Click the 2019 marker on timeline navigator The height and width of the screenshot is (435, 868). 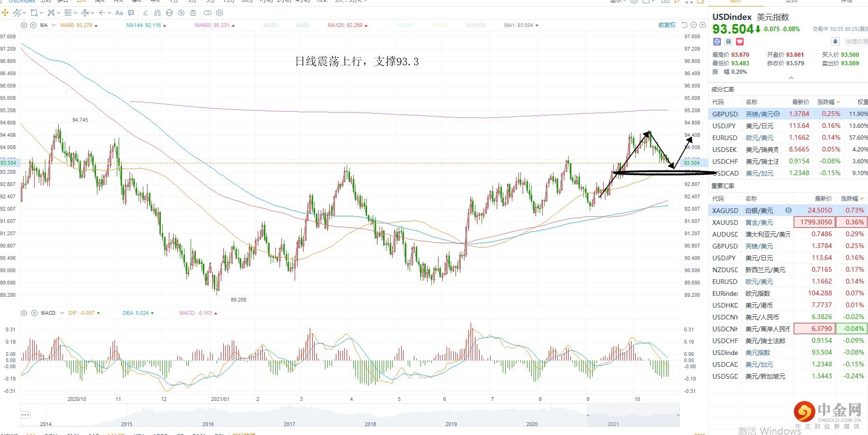point(451,424)
